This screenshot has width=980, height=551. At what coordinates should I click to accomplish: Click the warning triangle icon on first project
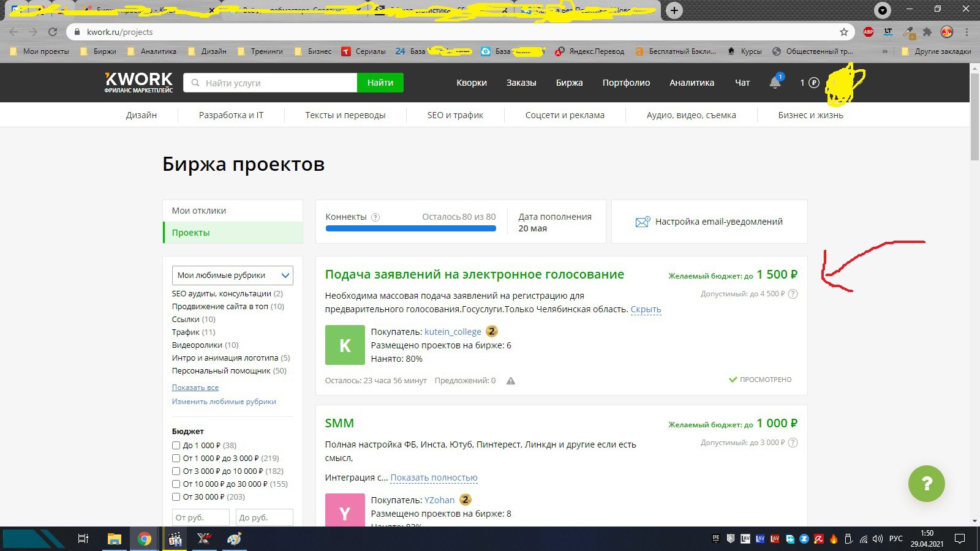pyautogui.click(x=511, y=381)
